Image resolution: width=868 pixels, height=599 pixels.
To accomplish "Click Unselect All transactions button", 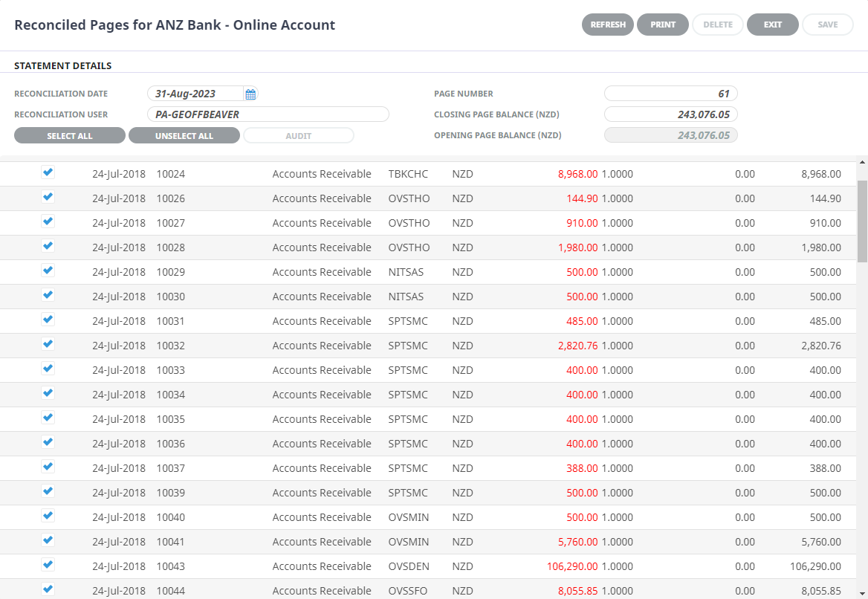I will 184,136.
